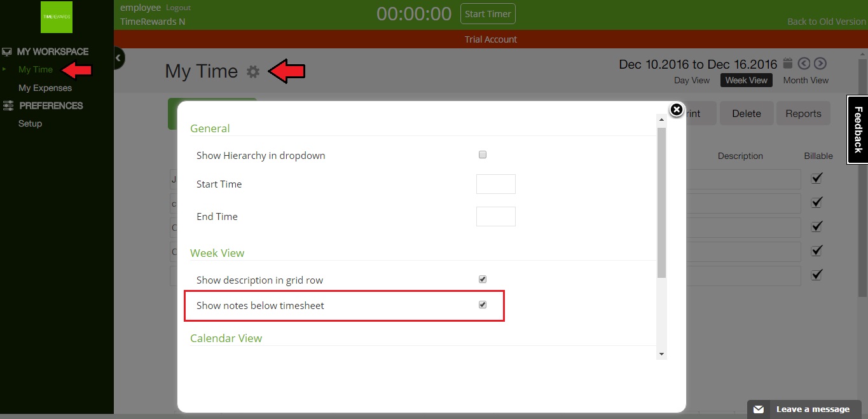The height and width of the screenshot is (419, 868).
Task: Click the Leave a message envelope icon
Action: tap(758, 409)
